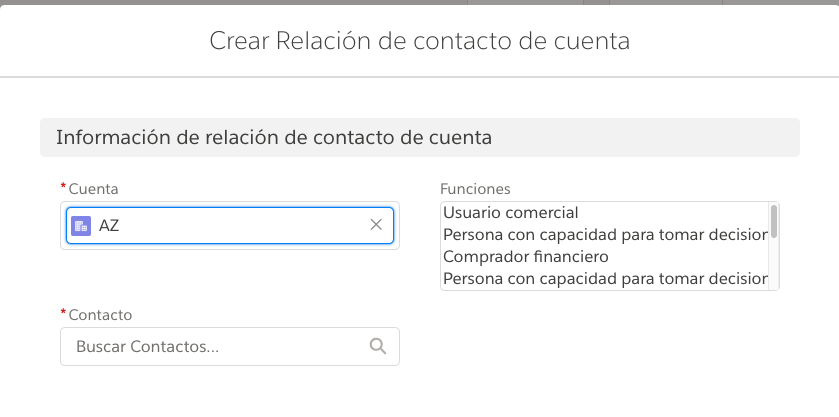Click the magnifier icon in Contacto field
This screenshot has width=839, height=417.
(x=377, y=346)
